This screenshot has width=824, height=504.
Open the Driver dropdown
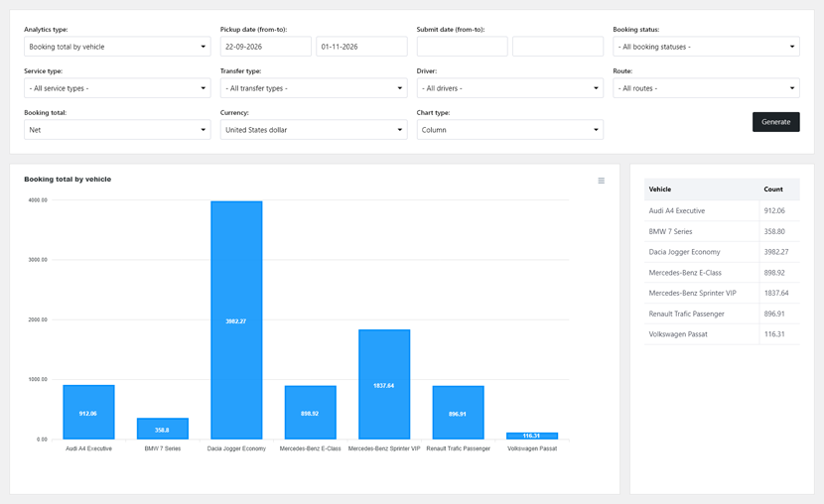tap(509, 88)
